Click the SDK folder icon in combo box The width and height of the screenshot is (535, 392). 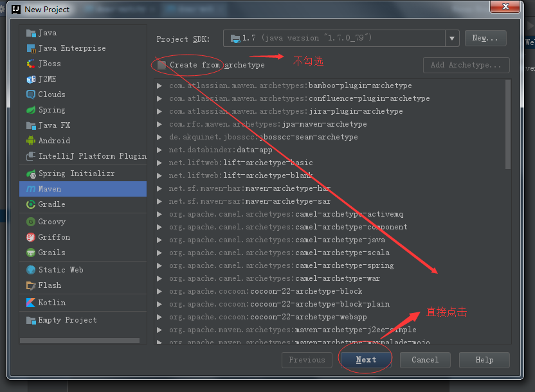(235, 39)
